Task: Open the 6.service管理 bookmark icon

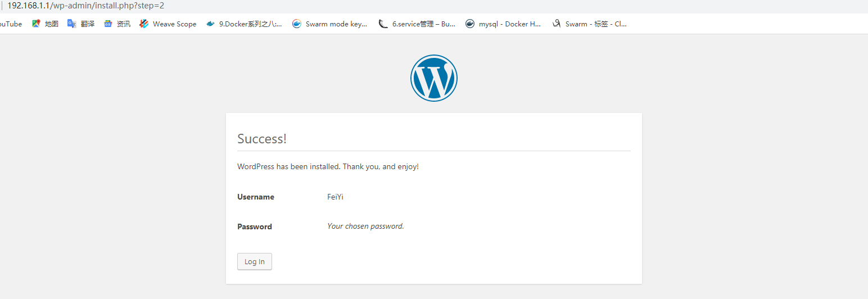Action: 383,24
